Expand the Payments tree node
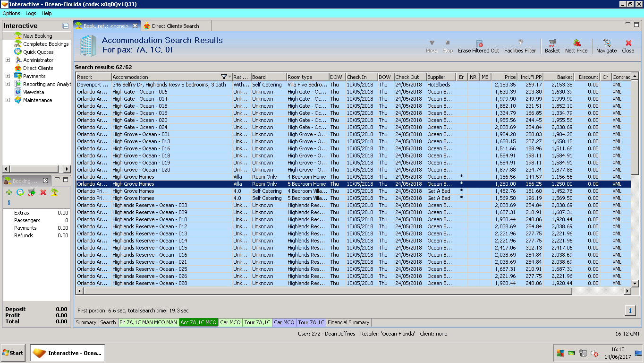The image size is (644, 363). [8, 76]
